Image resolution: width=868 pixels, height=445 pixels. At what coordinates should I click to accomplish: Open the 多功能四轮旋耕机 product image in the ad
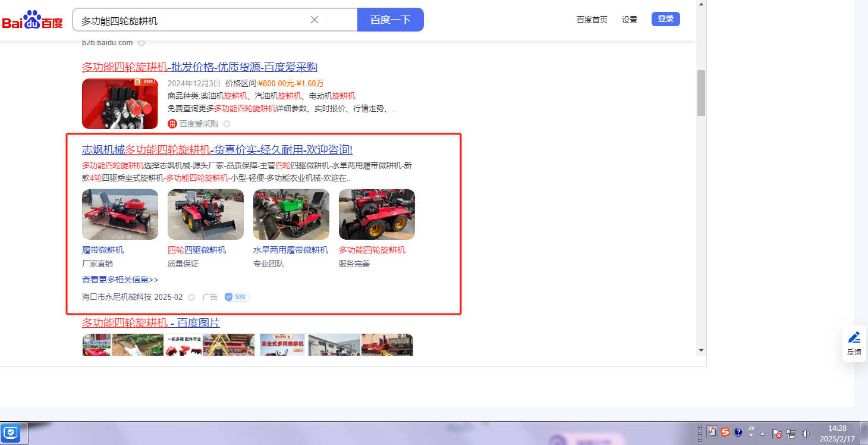(x=377, y=214)
